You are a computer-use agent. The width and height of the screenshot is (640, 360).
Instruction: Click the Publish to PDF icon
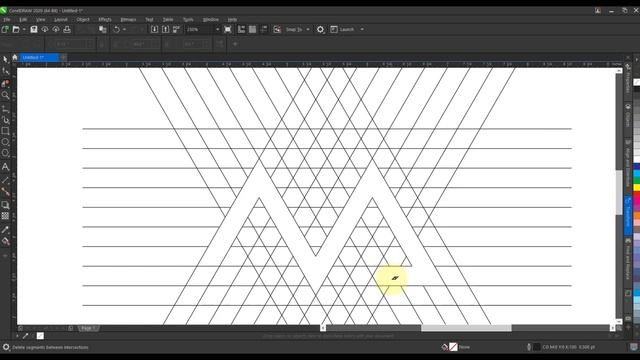pyautogui.click(x=176, y=29)
